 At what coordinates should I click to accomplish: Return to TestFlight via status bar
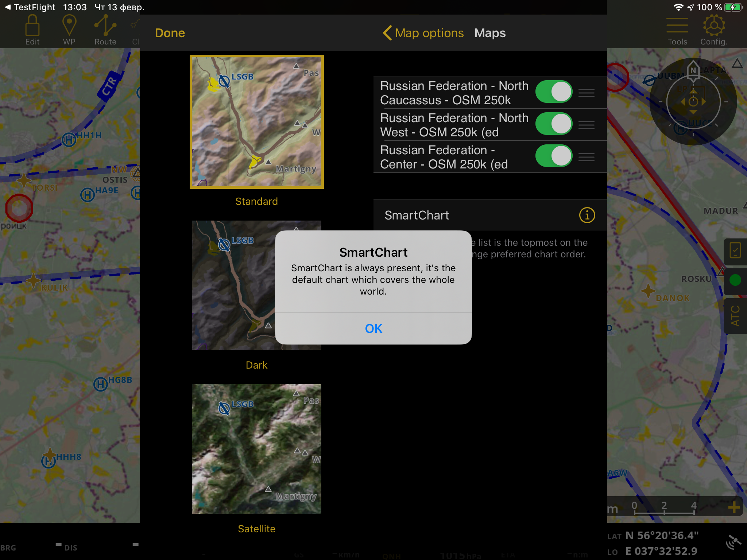(x=30, y=7)
